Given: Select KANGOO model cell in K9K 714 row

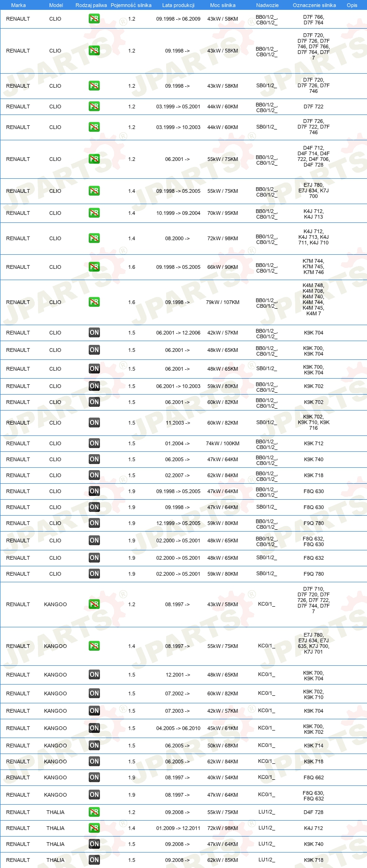Looking at the screenshot, I should pyautogui.click(x=55, y=746).
